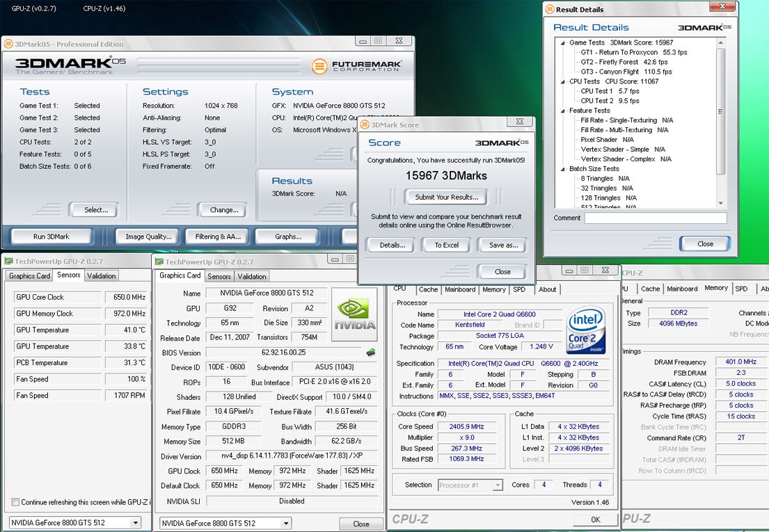769x532 pixels.
Task: Click the Result Details window title icon
Action: tap(550, 9)
